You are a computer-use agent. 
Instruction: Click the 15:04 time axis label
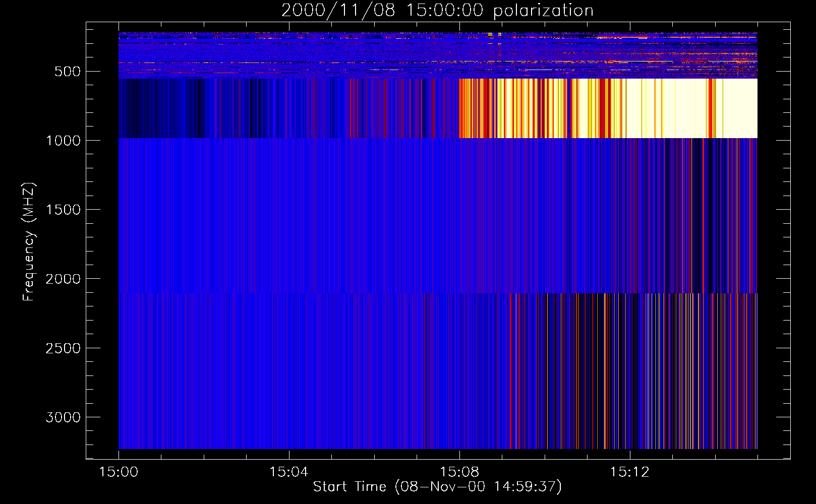[x=288, y=472]
